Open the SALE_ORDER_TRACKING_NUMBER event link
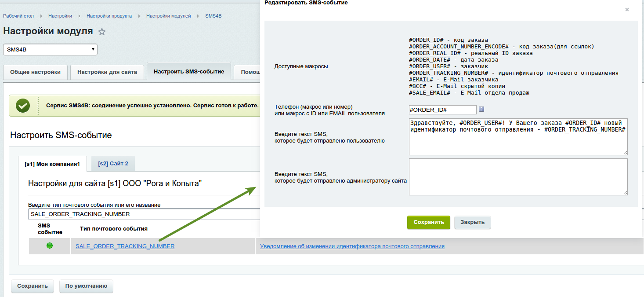Viewport: 644px width, 297px height. [125, 246]
